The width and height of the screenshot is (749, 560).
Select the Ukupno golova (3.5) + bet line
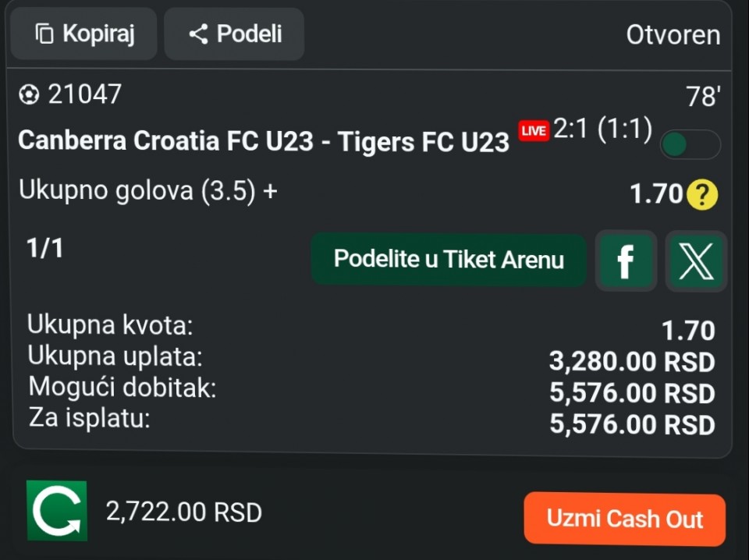click(148, 191)
